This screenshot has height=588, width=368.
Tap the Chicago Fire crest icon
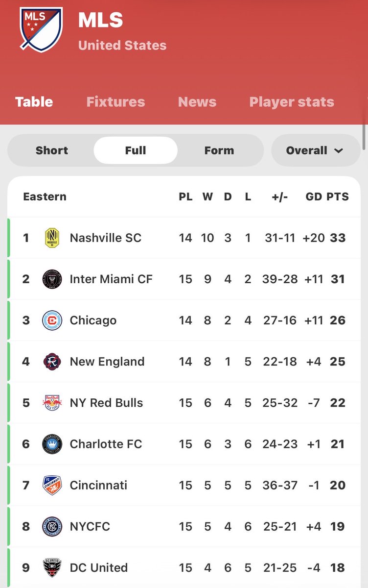[x=52, y=320]
